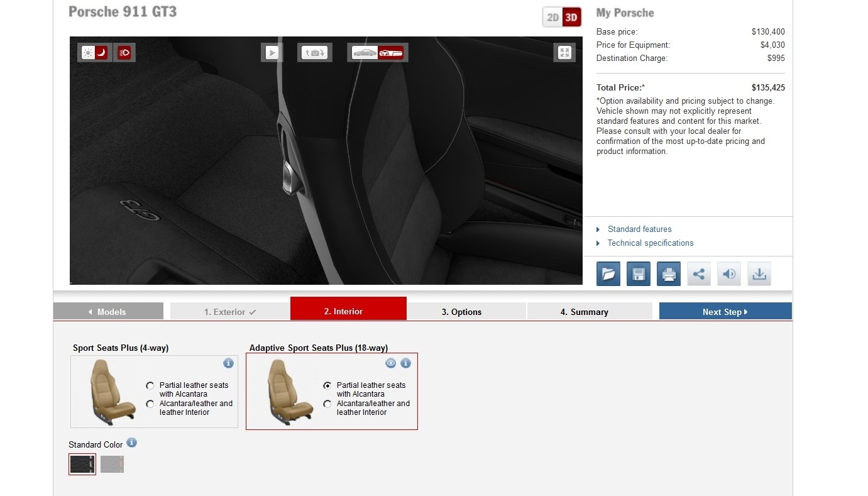Choose the black standard color swatch
Viewport: 868px width, 496px height.
(82, 464)
